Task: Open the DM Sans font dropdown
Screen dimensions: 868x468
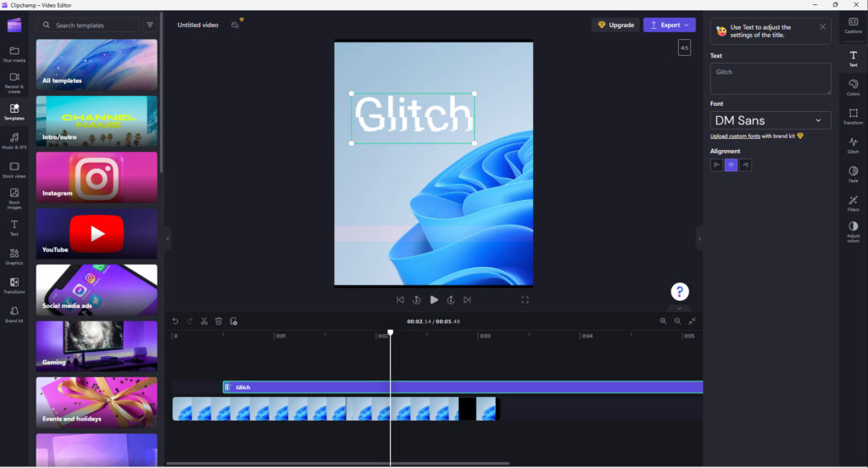Action: pyautogui.click(x=770, y=120)
